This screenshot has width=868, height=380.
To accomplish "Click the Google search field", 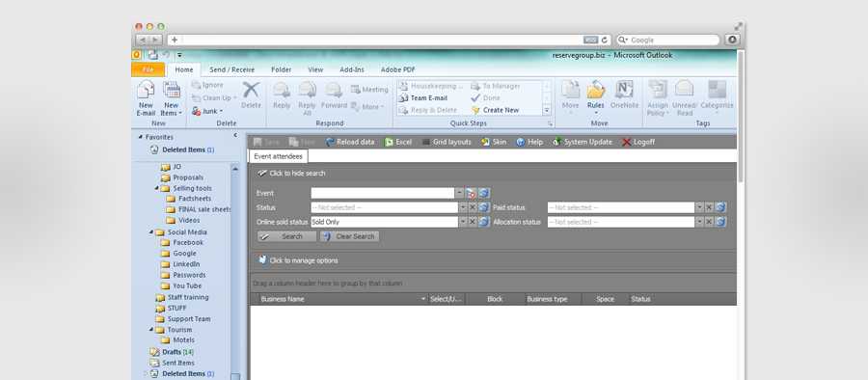I will coord(668,40).
